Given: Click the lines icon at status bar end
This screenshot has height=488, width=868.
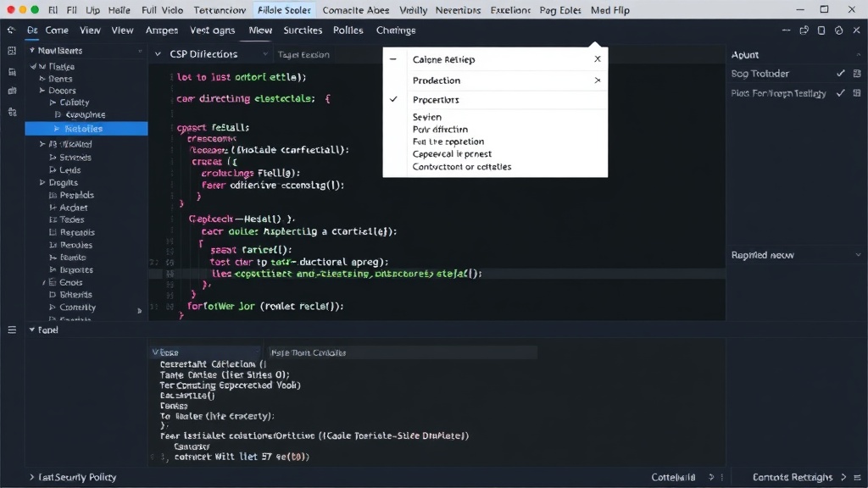Looking at the screenshot, I should 858,477.
